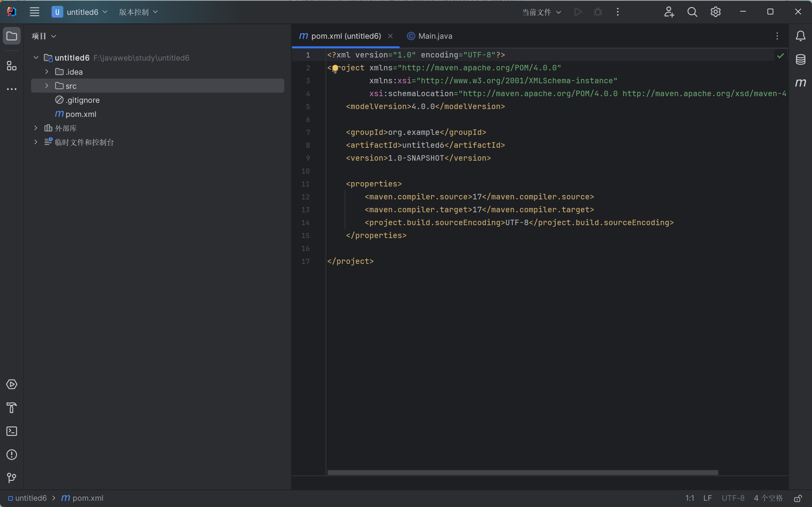Click line number 11 in gutter
Screen dimensions: 812x507
305,184
